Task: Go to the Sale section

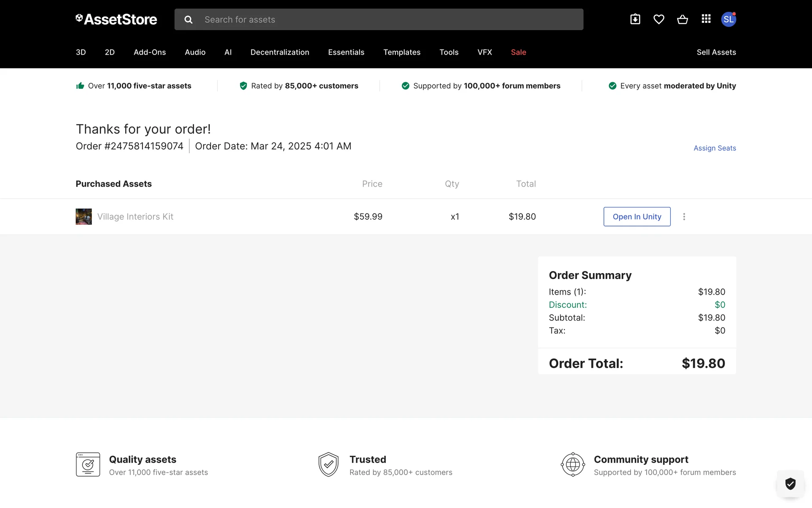Action: coord(518,52)
